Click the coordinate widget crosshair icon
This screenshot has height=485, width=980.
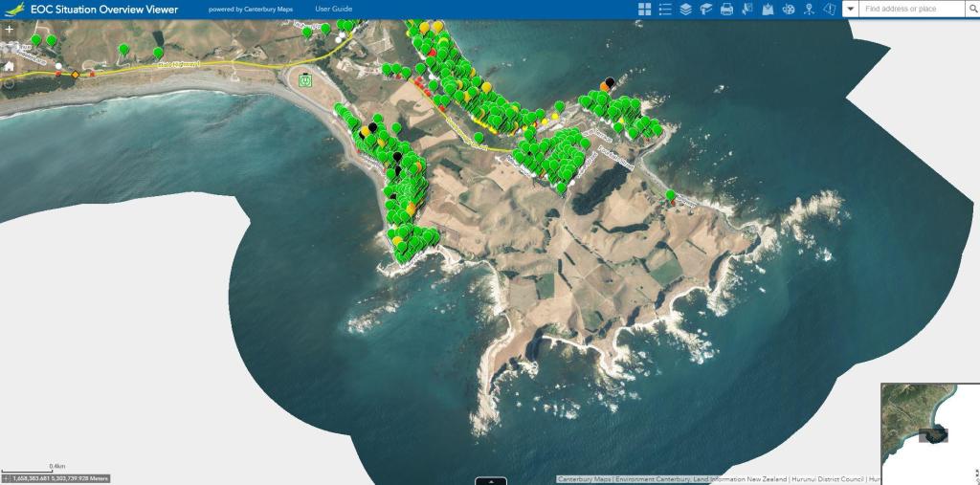pyautogui.click(x=7, y=478)
